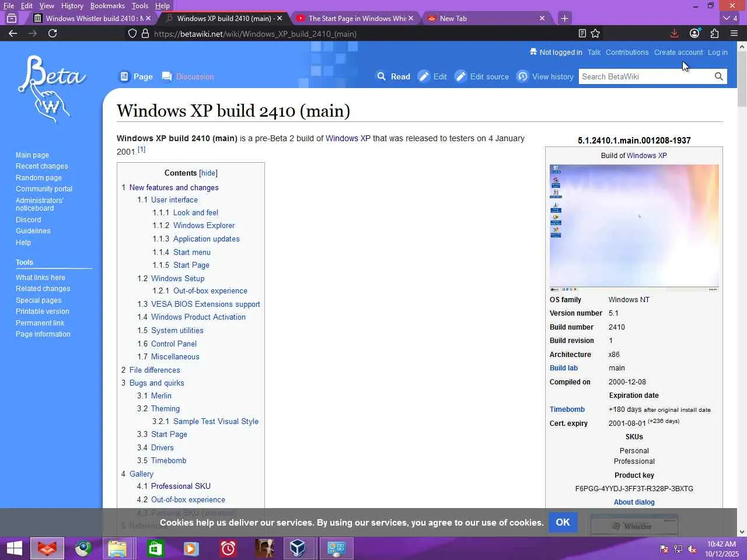Open a new tab with the plus button

564,18
